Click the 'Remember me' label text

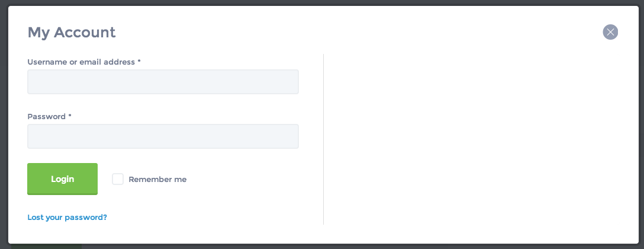pos(157,180)
